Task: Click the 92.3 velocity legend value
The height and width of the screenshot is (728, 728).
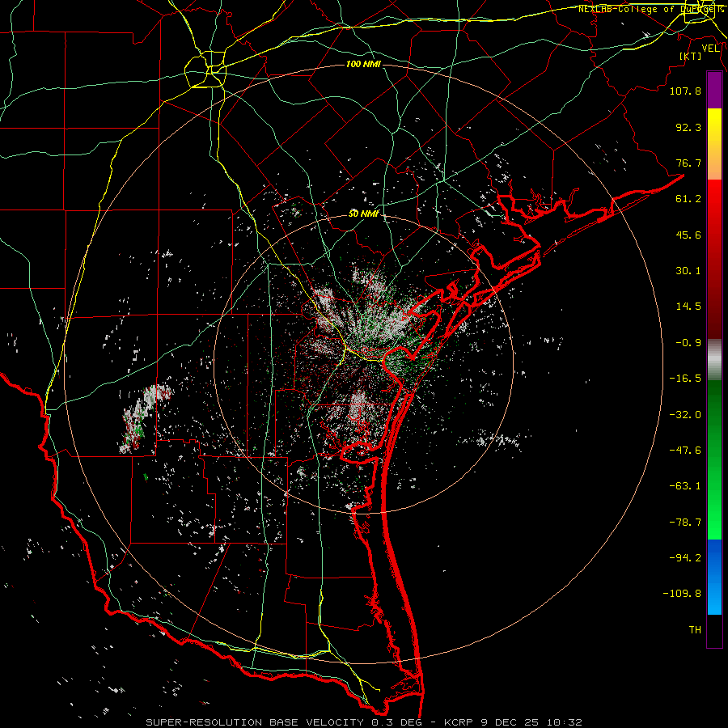Action: coord(688,127)
